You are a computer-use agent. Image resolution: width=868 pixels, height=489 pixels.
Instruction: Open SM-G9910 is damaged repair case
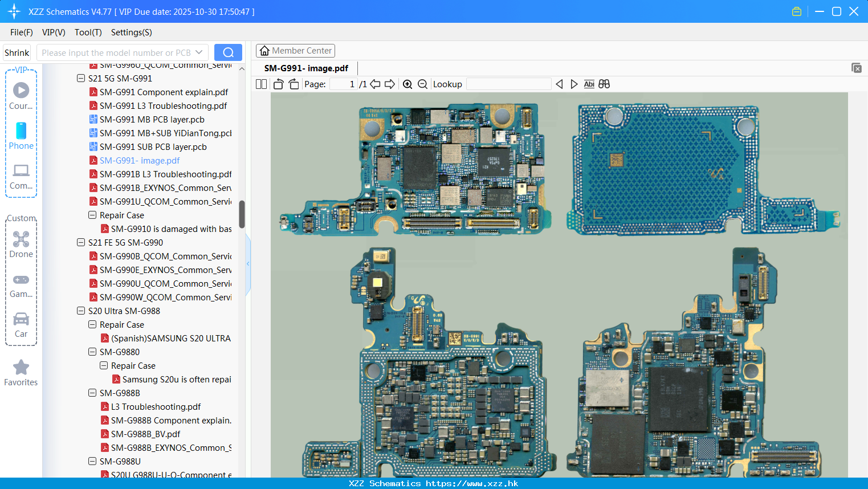(x=166, y=229)
